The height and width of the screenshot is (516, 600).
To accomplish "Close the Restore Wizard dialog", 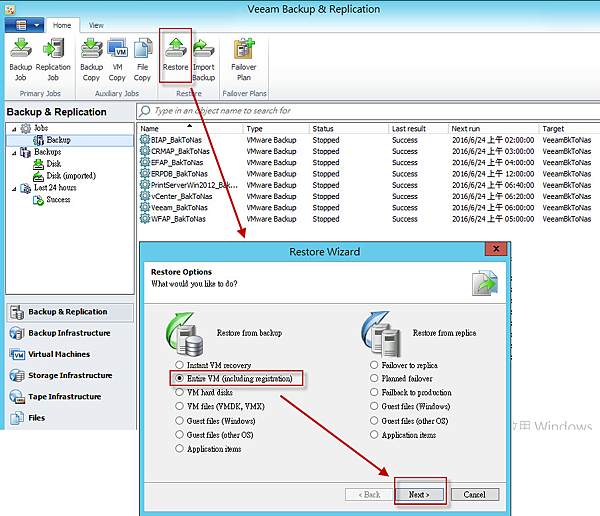I will tap(496, 249).
